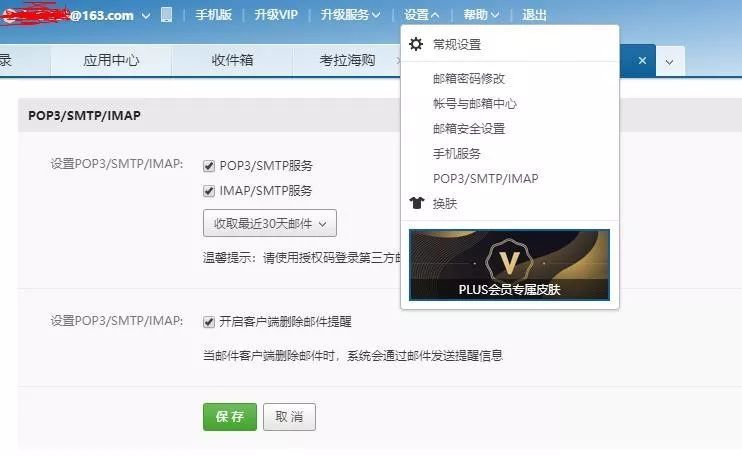Click the 手机版 link in the top bar
Screen dimensions: 742x456
coord(213,15)
